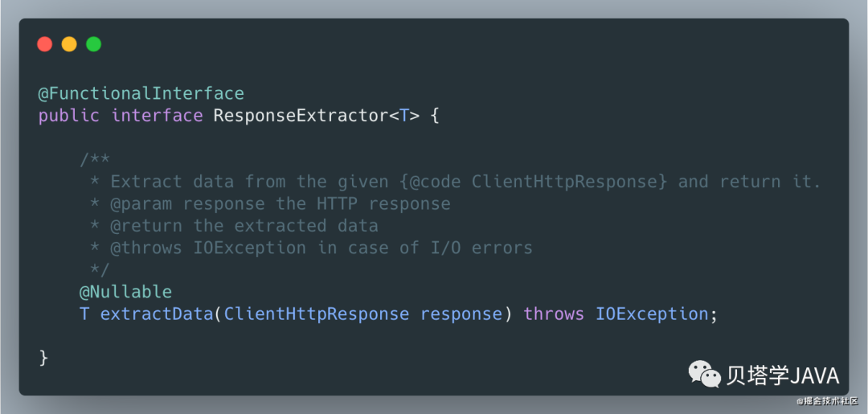
Task: Click the public keyword
Action: pyautogui.click(x=68, y=117)
